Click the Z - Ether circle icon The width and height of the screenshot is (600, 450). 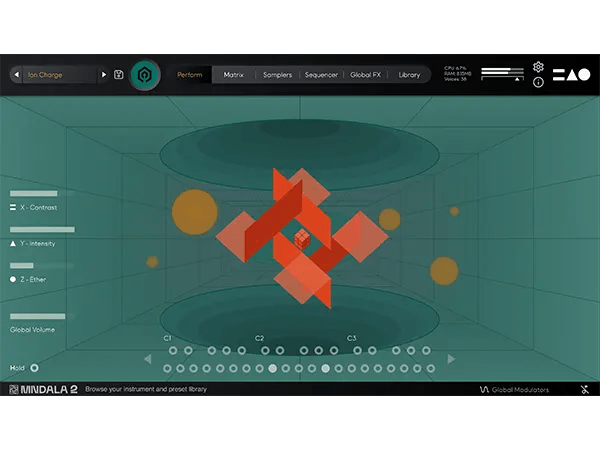pos(13,279)
